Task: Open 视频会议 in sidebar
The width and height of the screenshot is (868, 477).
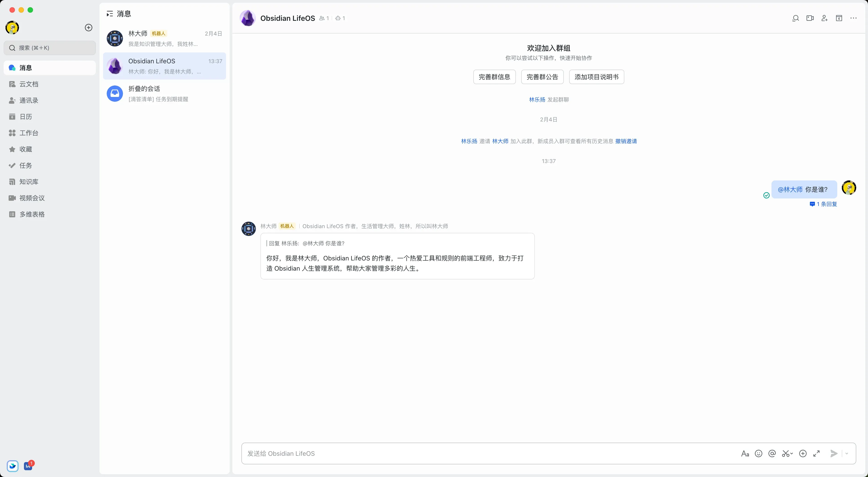Action: (x=50, y=198)
